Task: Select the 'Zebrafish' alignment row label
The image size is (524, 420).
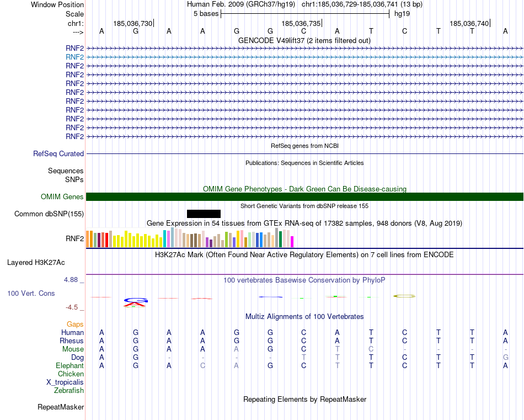Action: [x=69, y=391]
